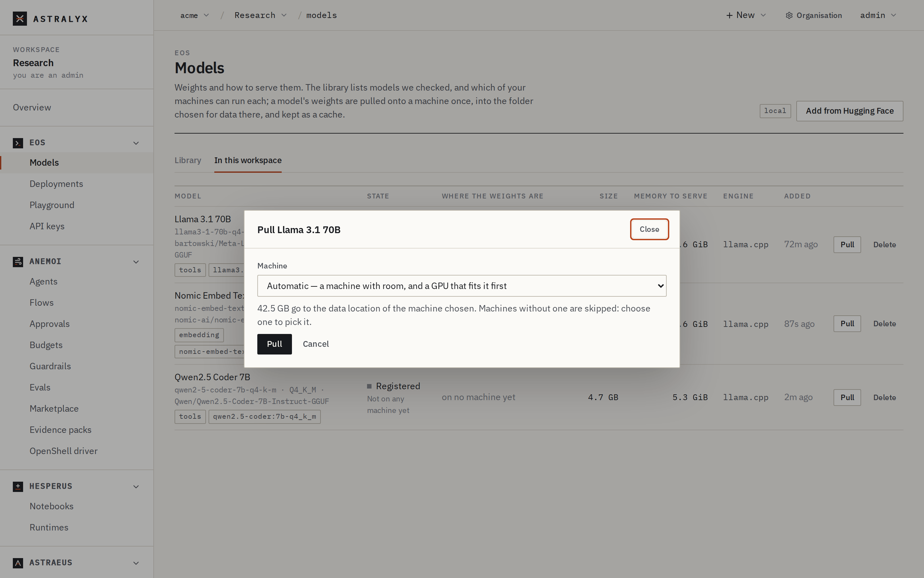Viewport: 924px width, 578px height.
Task: Open the New menu
Action: click(746, 15)
